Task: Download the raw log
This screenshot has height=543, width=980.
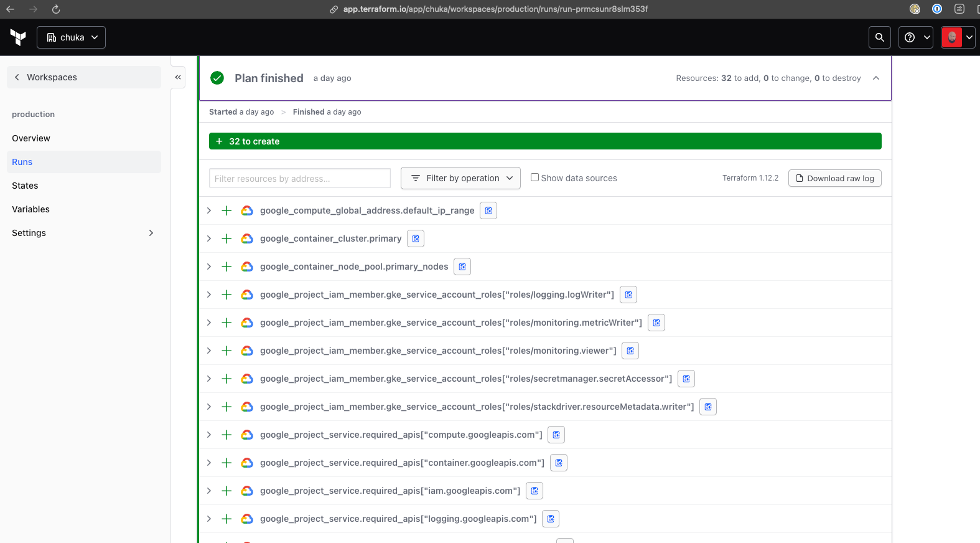Action: coord(834,178)
